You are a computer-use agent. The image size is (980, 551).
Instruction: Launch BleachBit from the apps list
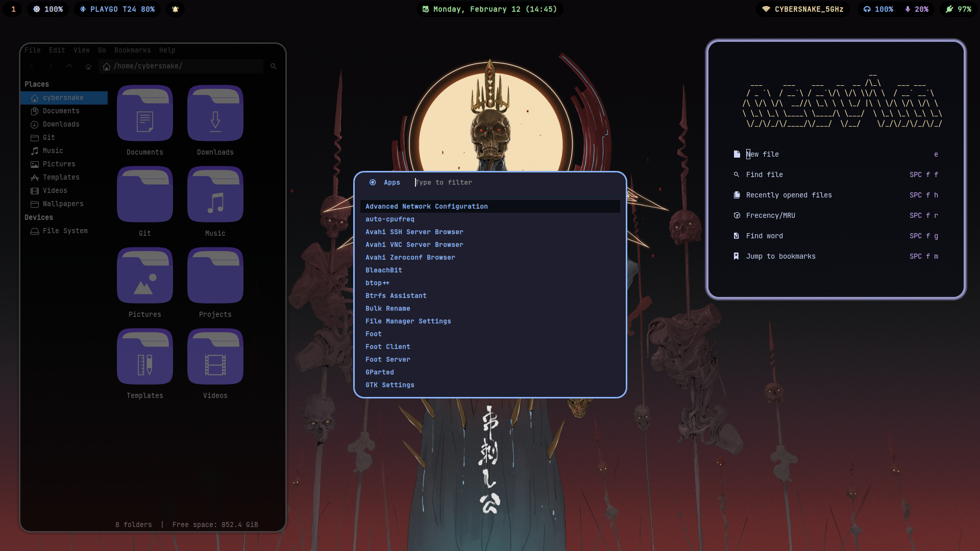point(384,270)
